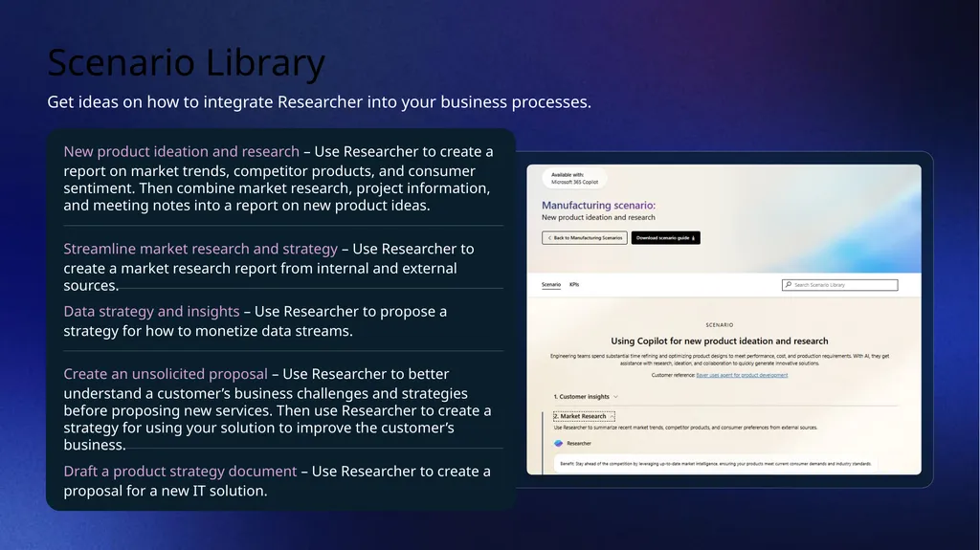Click the 'Get ideas on how to integrate' subtitle
The width and height of the screenshot is (980, 550).
(319, 102)
